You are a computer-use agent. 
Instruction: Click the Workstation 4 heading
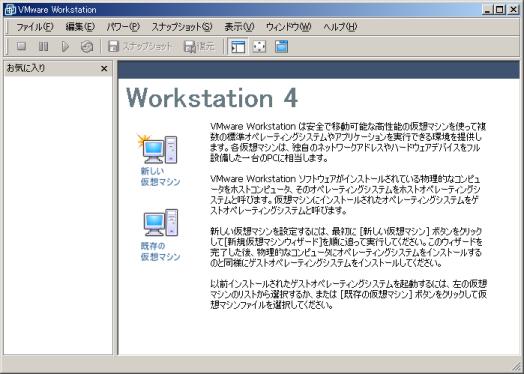click(x=212, y=98)
